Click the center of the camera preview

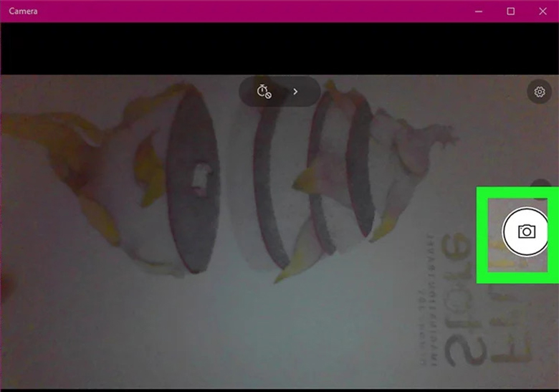pos(279,229)
